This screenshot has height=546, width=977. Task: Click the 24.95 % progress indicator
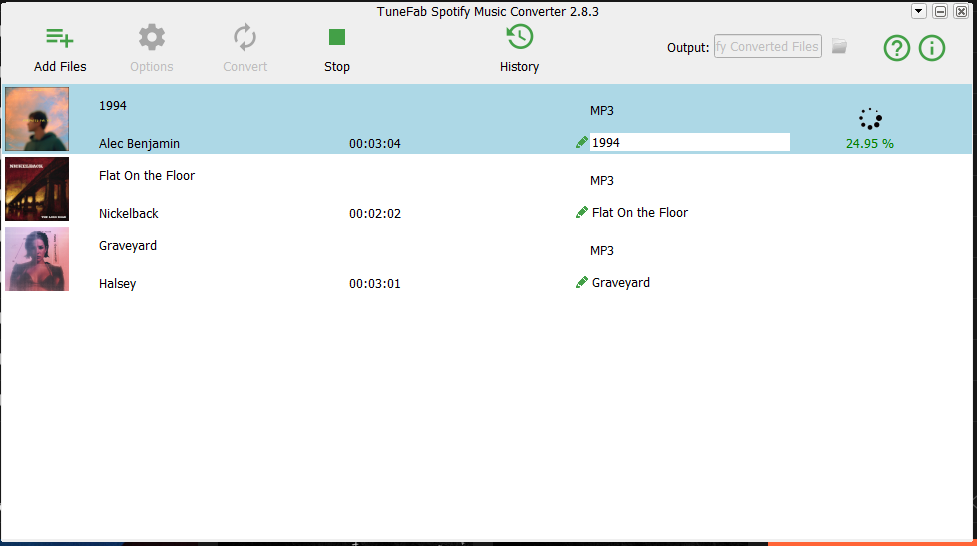pos(870,143)
